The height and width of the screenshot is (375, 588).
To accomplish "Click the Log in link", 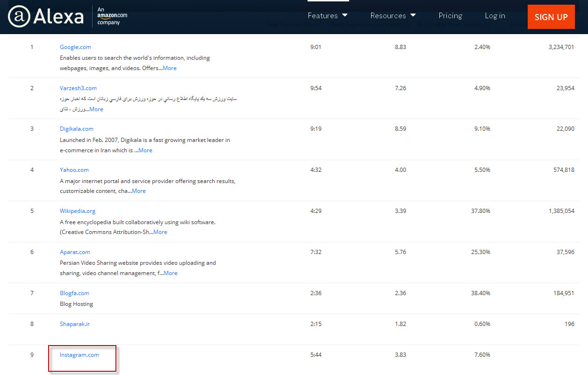I will pos(495,16).
